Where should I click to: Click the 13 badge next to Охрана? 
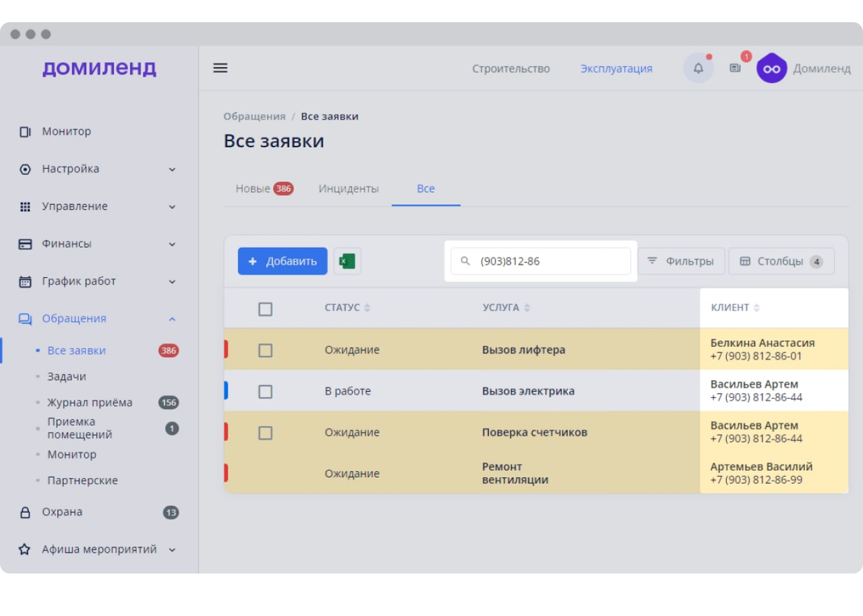click(171, 513)
